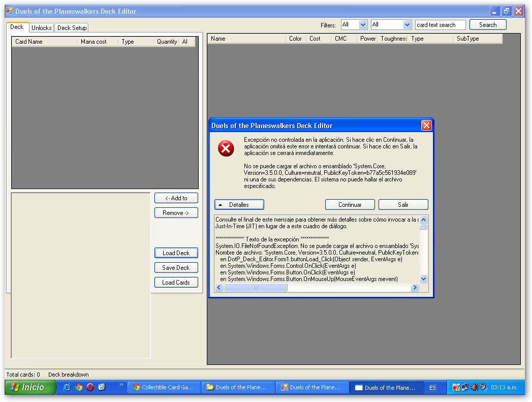The width and height of the screenshot is (532, 402).
Task: Collapse the Detalles section in dialog
Action: [239, 204]
